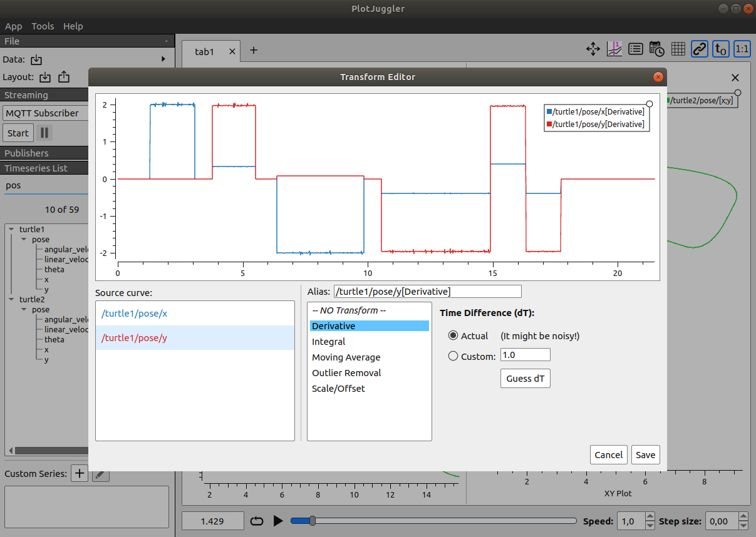The image size is (756, 537).
Task: Open the grid view layout icon
Action: pyautogui.click(x=678, y=49)
